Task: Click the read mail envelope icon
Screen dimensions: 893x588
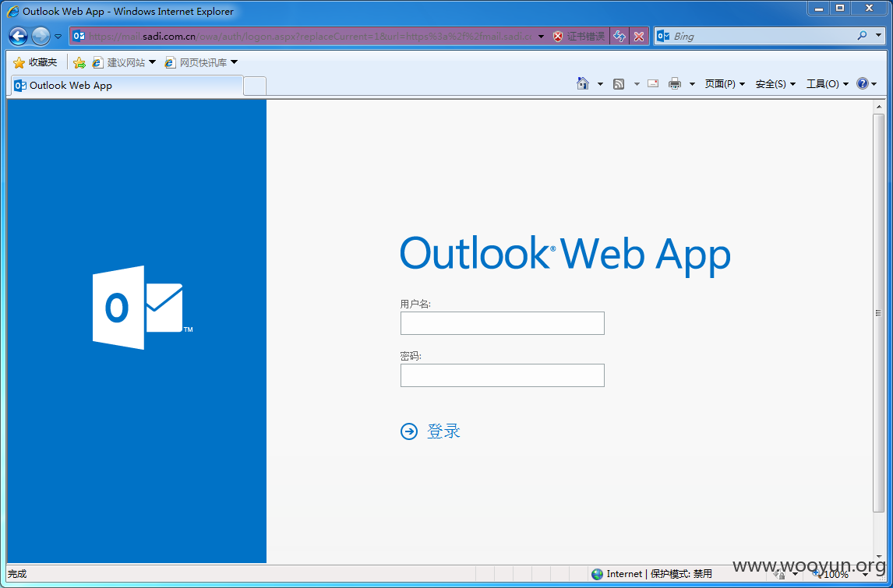Action: (x=653, y=83)
